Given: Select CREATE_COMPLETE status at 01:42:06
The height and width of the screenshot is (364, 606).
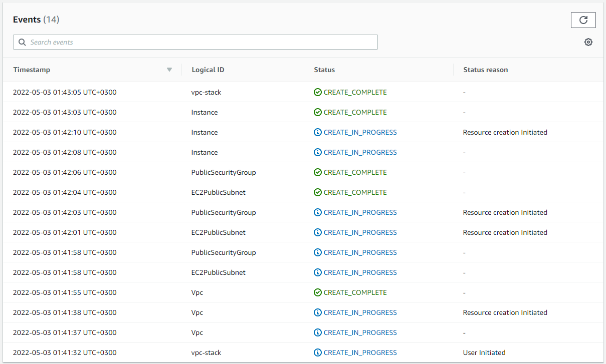Looking at the screenshot, I should click(x=355, y=172).
